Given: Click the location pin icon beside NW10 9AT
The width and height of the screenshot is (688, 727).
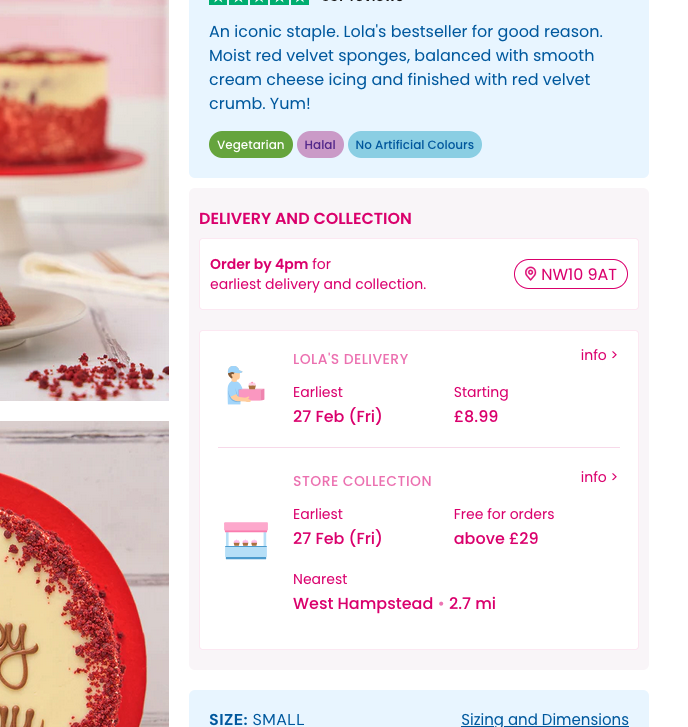Looking at the screenshot, I should 530,274.
